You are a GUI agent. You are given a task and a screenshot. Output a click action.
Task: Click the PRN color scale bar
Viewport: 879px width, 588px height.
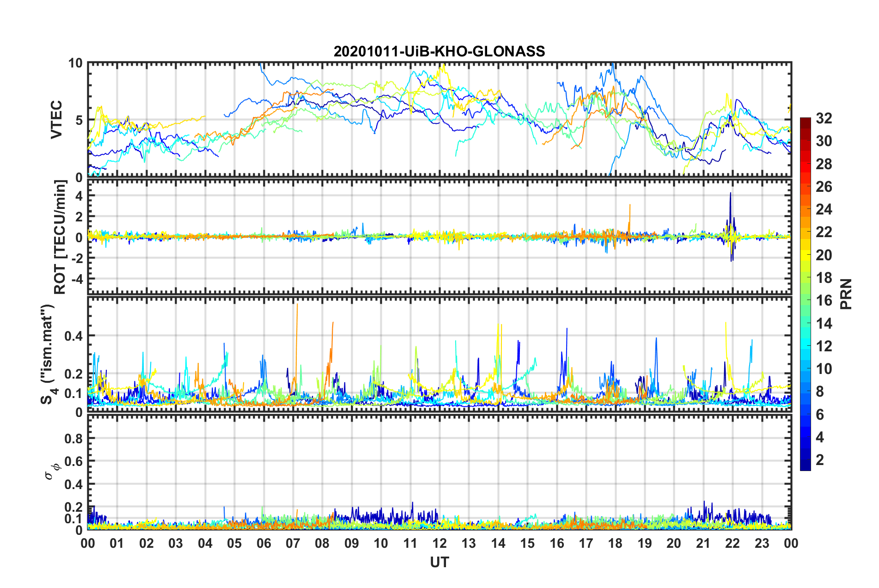pos(805,294)
